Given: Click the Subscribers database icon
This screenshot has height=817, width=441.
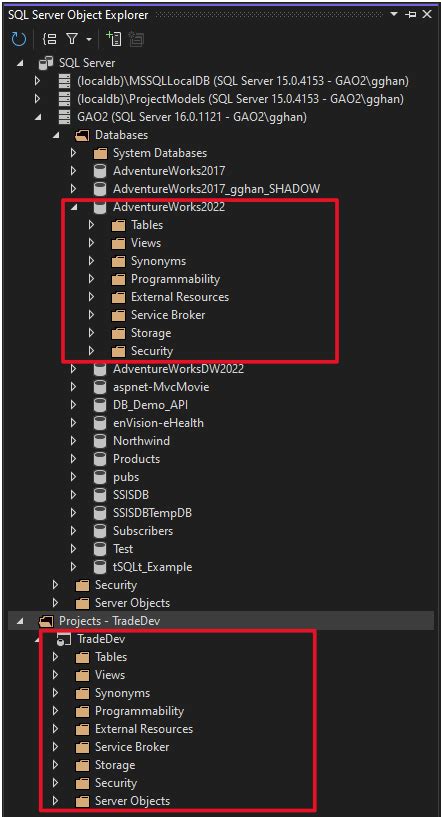Looking at the screenshot, I should 100,531.
